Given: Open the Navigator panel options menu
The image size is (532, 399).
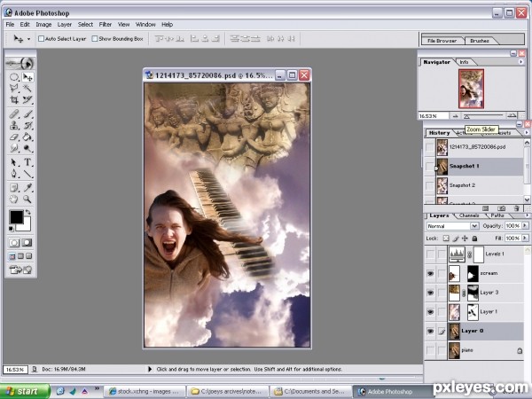Looking at the screenshot, I should click(x=520, y=62).
